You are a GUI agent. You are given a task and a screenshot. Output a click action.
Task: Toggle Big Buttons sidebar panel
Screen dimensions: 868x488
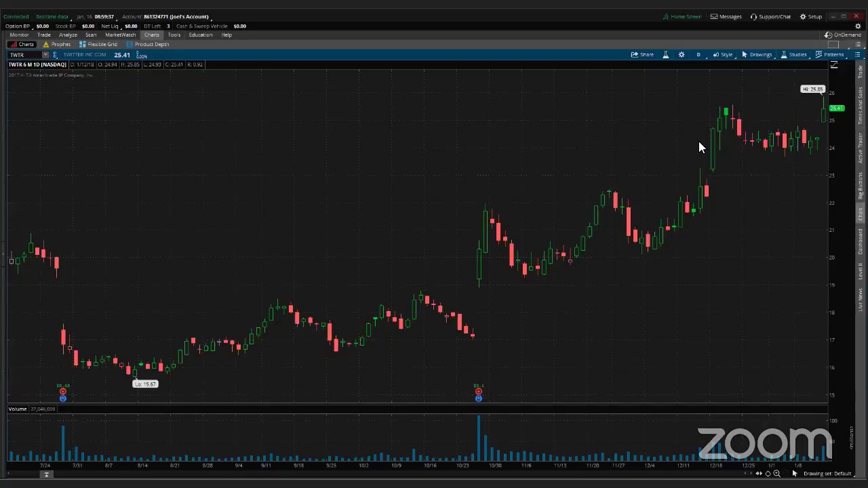tap(860, 185)
